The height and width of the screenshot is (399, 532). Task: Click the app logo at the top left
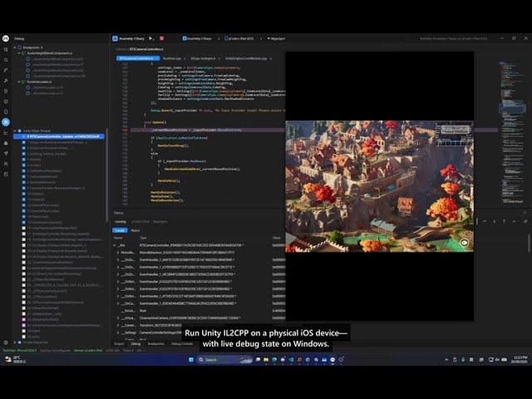click(x=6, y=38)
